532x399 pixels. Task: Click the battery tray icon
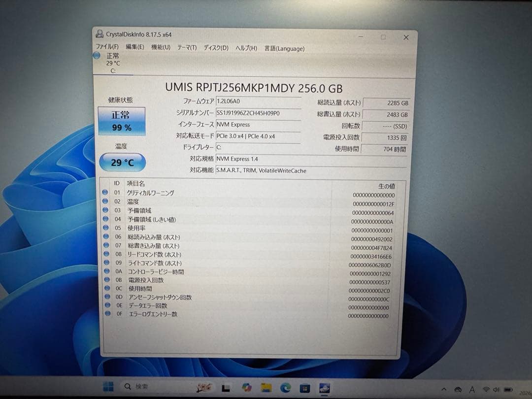pos(508,390)
